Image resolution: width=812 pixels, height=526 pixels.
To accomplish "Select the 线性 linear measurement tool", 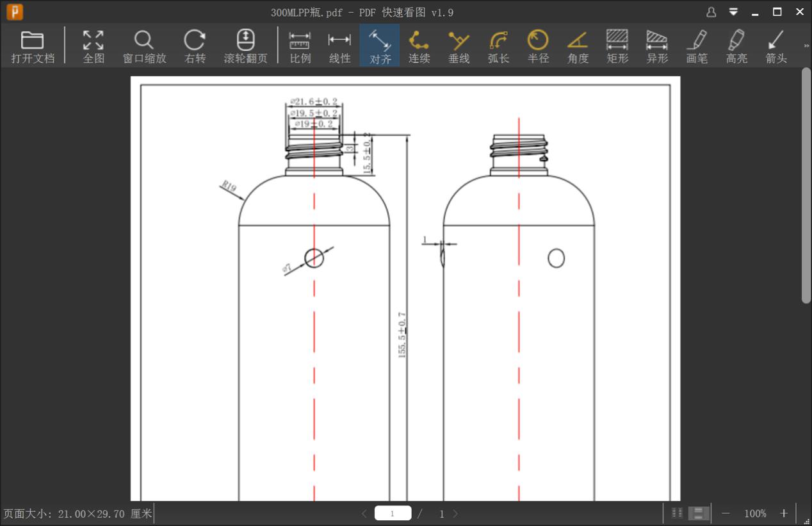I will pyautogui.click(x=339, y=45).
